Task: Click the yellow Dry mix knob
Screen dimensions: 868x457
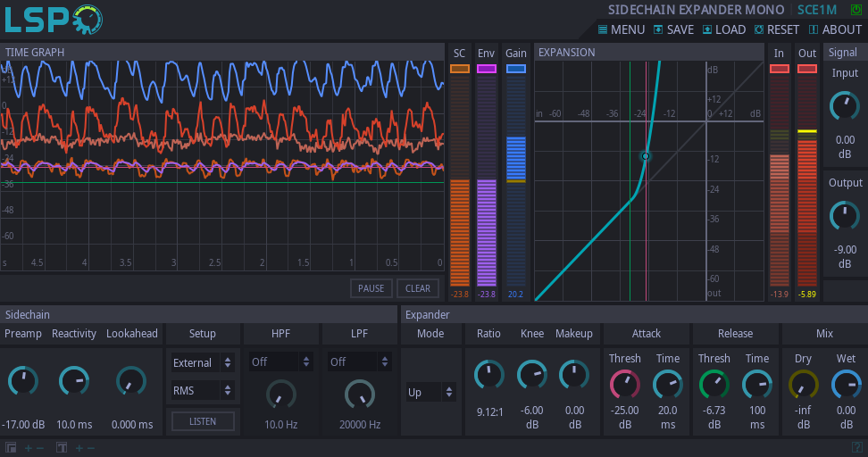Action: [803, 384]
